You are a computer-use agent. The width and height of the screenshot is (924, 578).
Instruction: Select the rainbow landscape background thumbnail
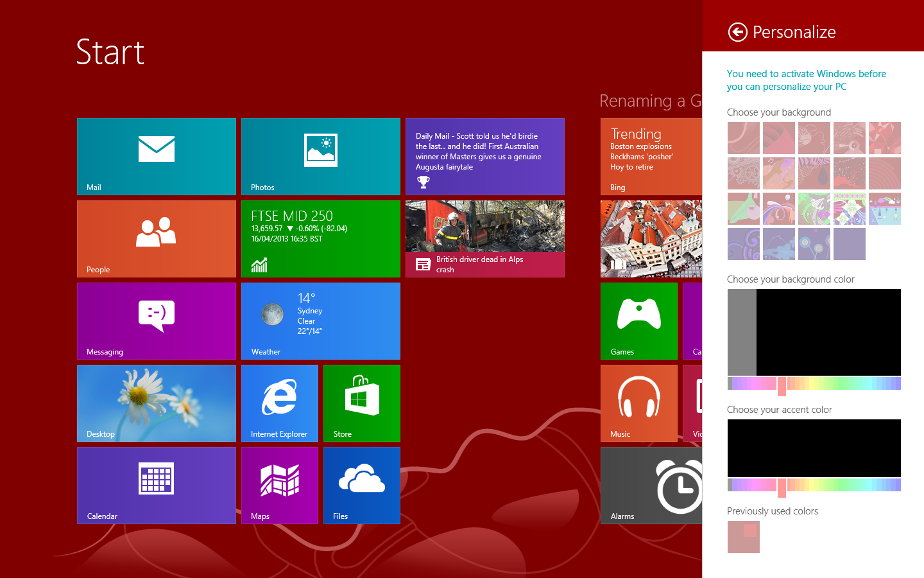[x=885, y=209]
